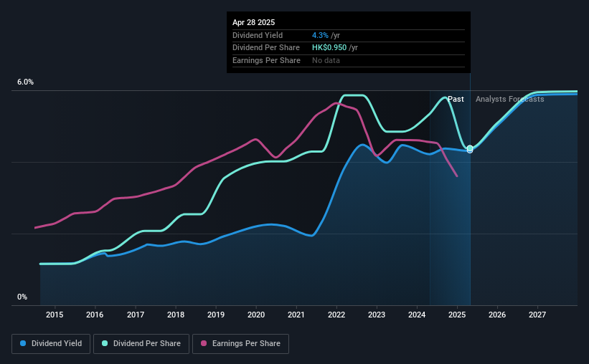Click the tooltip value '4.3%'
The image size is (589, 364).
320,35
